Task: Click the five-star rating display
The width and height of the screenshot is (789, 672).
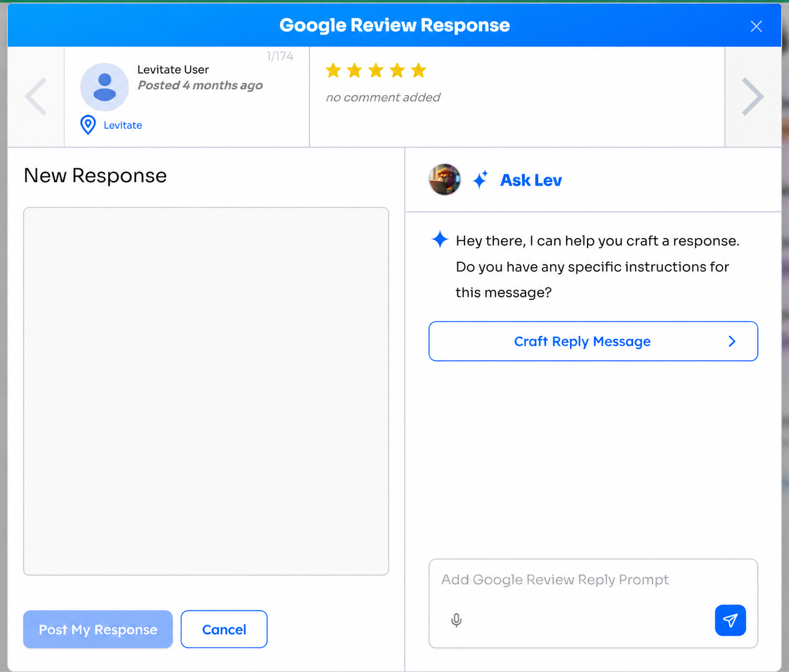Action: coord(376,71)
